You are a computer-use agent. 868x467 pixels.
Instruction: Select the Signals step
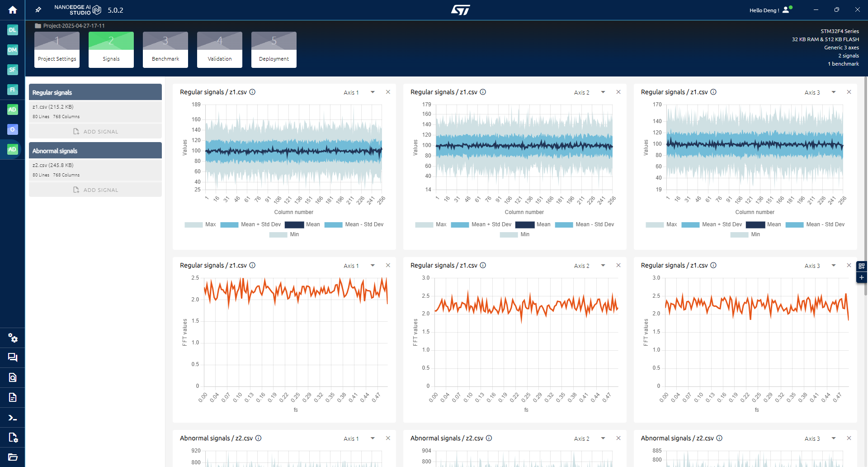point(111,50)
